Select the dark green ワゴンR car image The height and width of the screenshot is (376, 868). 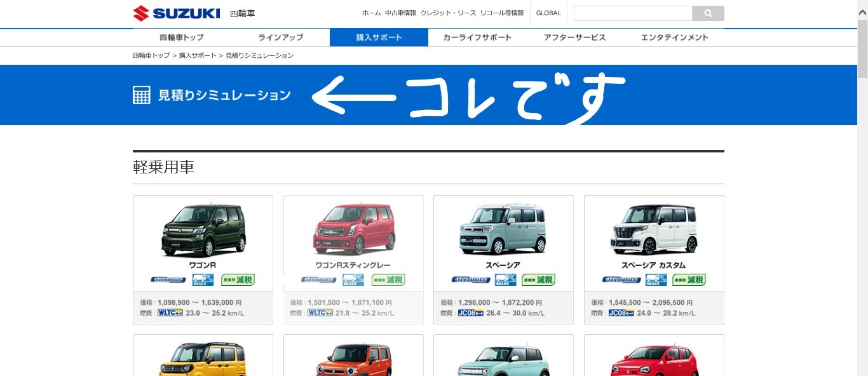(x=203, y=229)
